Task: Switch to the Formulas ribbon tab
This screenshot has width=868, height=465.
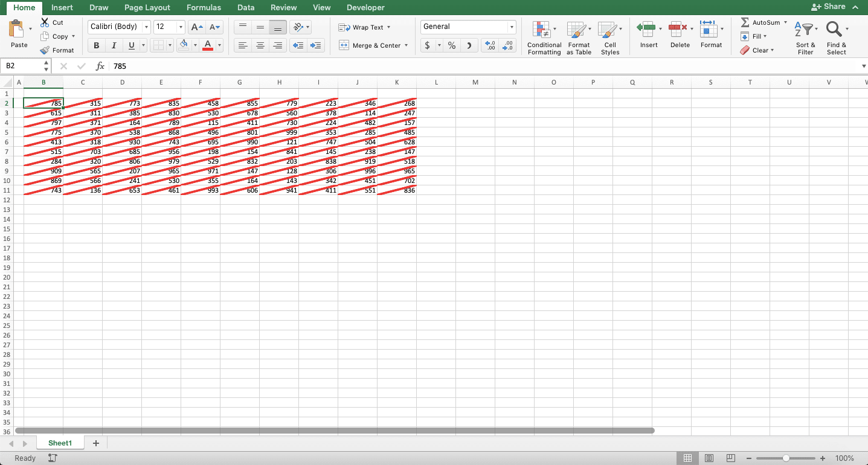Action: (x=204, y=8)
